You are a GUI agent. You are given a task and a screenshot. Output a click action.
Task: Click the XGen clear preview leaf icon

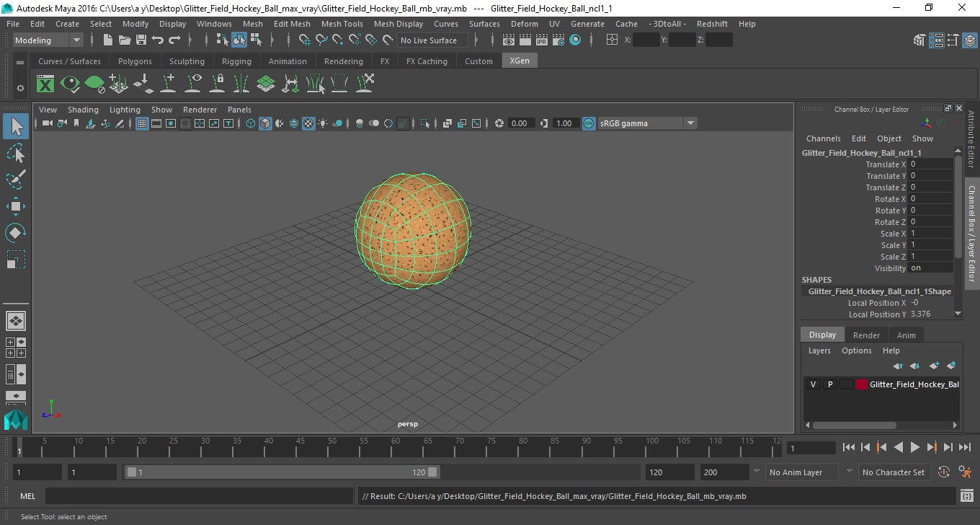94,84
